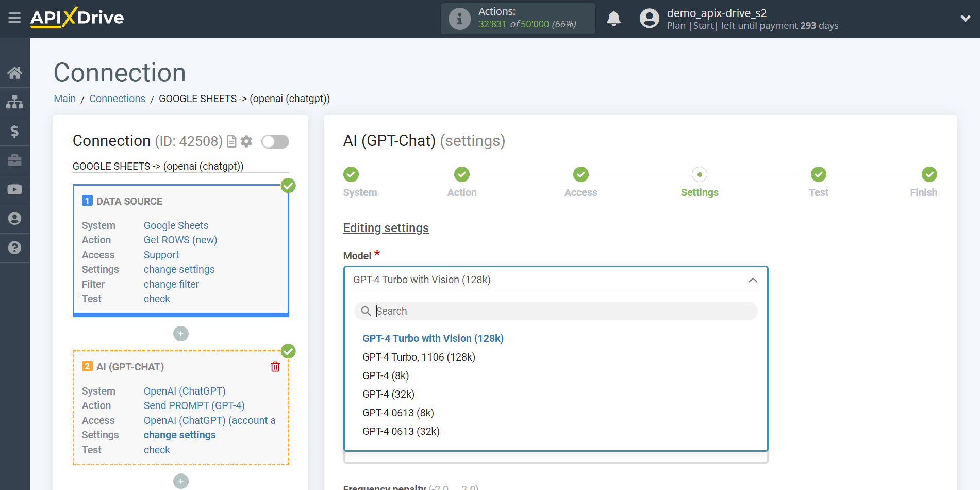Click the demo_apix-drive_s2 account name
The height and width of the screenshot is (490, 980).
pyautogui.click(x=717, y=13)
